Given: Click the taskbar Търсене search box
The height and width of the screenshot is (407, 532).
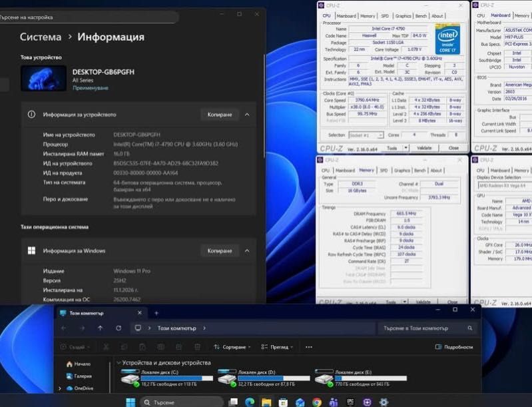Looking at the screenshot, I should (x=182, y=402).
